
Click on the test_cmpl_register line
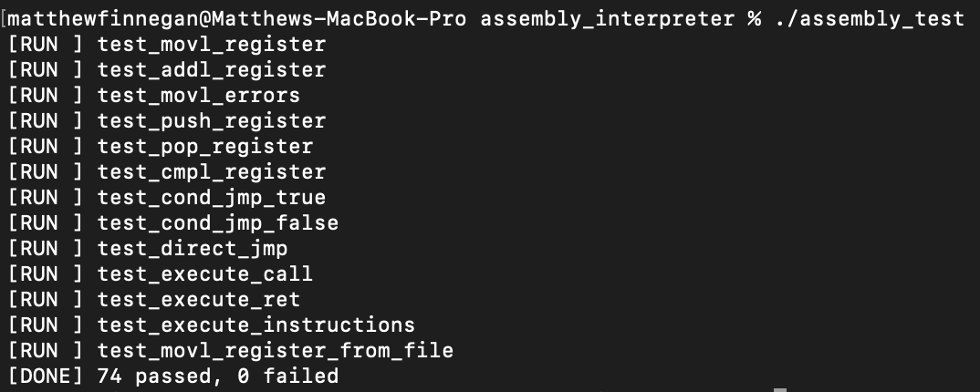coord(211,171)
